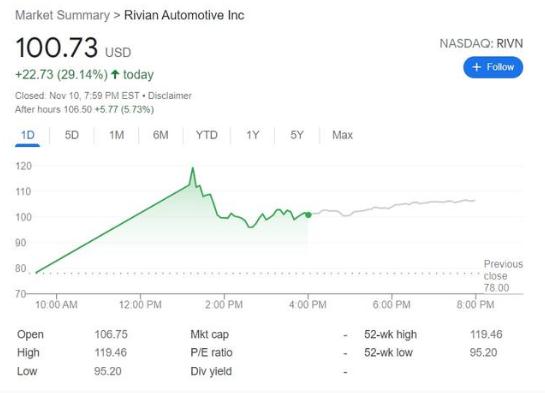545x393 pixels.
Task: Click the blue Follow button
Action: click(493, 67)
